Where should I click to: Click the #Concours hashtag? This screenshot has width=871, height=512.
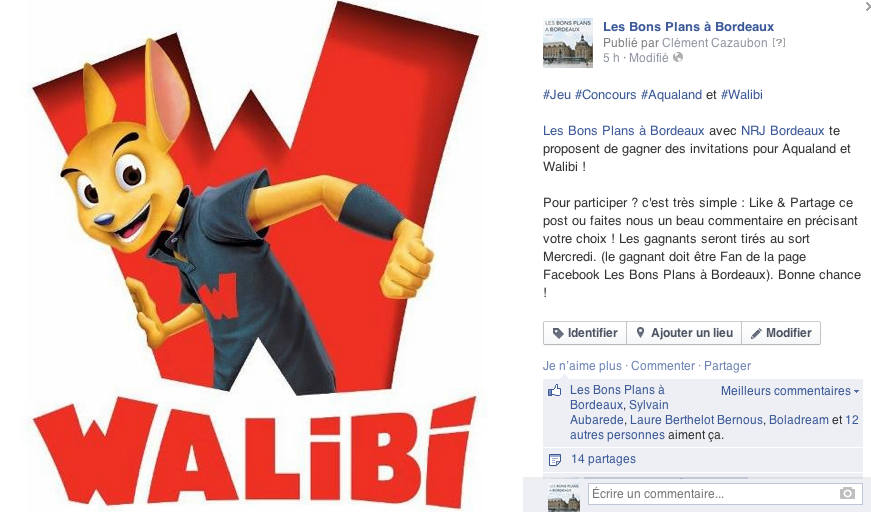click(x=605, y=95)
